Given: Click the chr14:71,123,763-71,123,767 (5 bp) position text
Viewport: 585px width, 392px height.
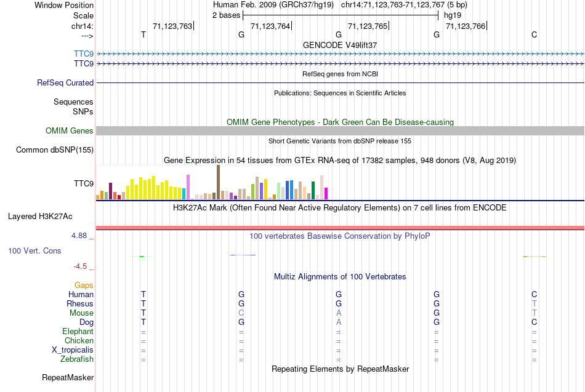Looking at the screenshot, I should pos(404,5).
